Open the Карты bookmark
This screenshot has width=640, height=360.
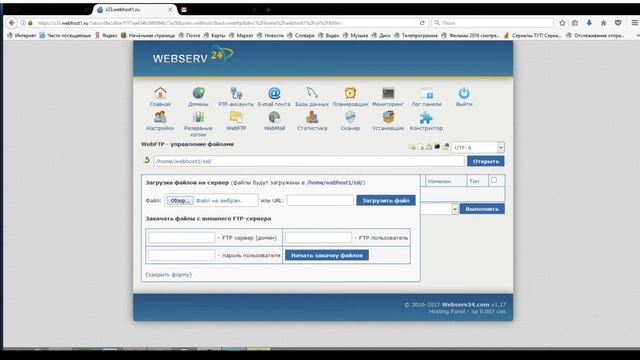(x=215, y=36)
